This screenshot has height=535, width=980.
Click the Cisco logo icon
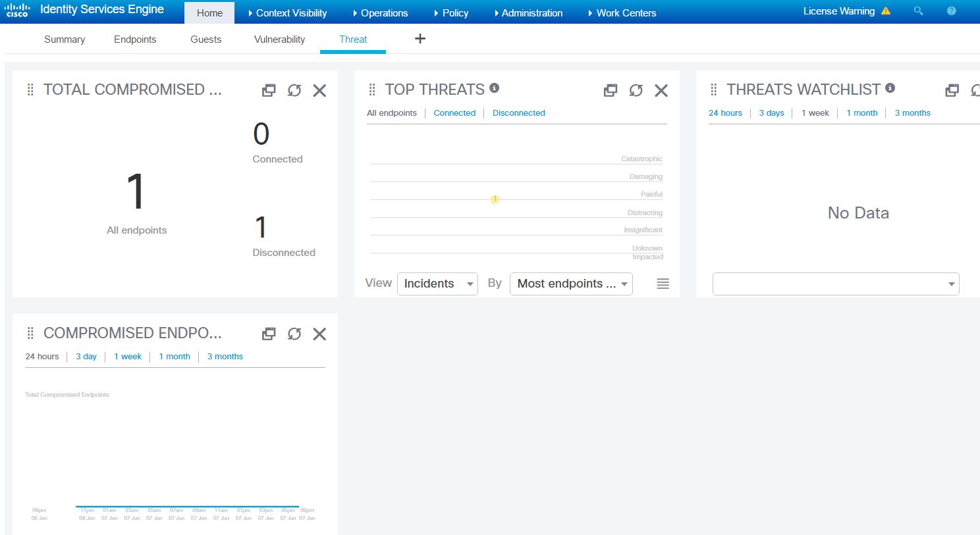[x=17, y=10]
